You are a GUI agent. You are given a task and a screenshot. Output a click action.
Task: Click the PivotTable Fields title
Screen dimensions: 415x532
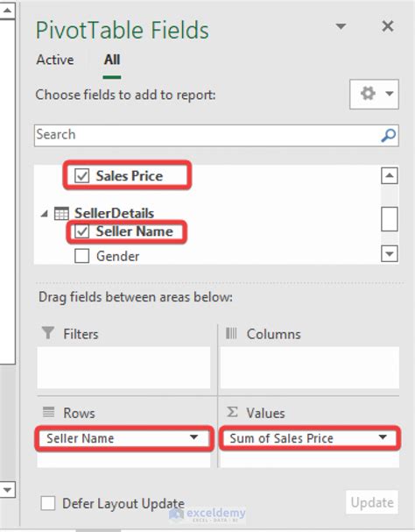click(x=123, y=30)
